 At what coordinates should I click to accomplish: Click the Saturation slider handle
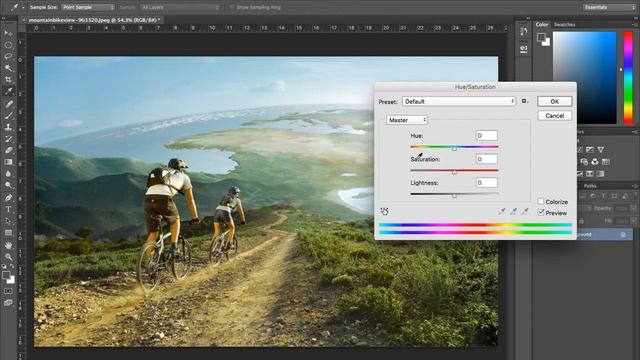pyautogui.click(x=454, y=172)
